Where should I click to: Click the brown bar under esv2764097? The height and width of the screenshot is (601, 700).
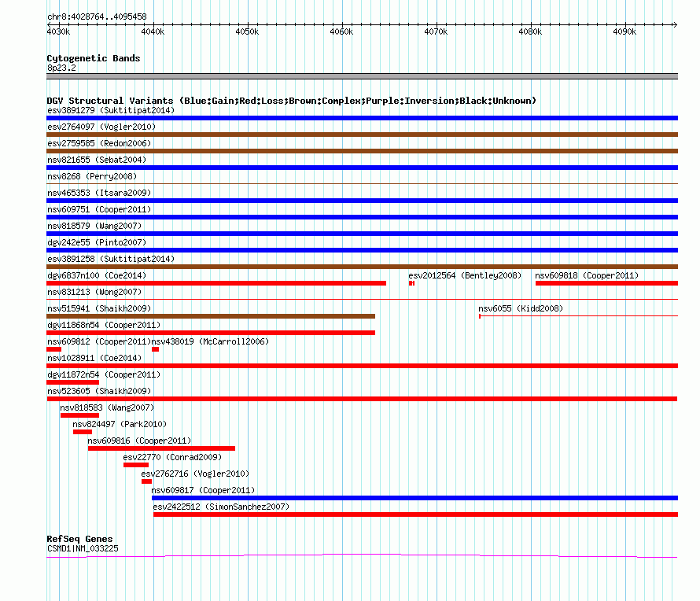coord(362,135)
